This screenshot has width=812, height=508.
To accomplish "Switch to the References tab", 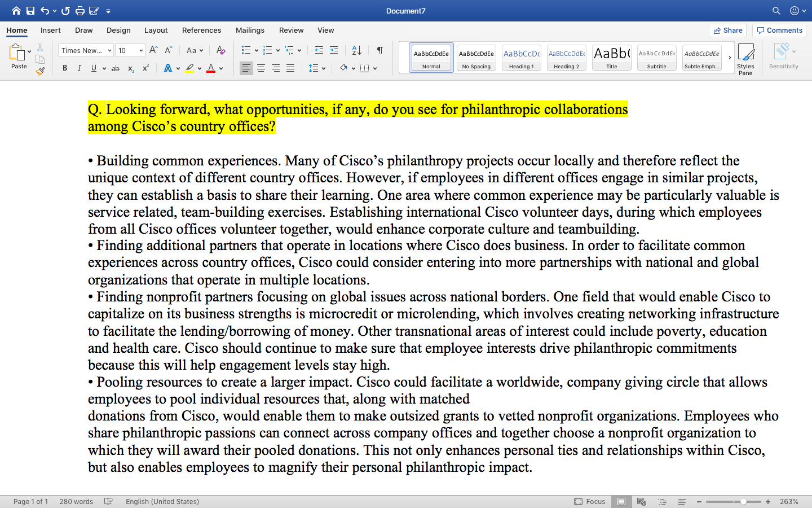I will point(201,30).
